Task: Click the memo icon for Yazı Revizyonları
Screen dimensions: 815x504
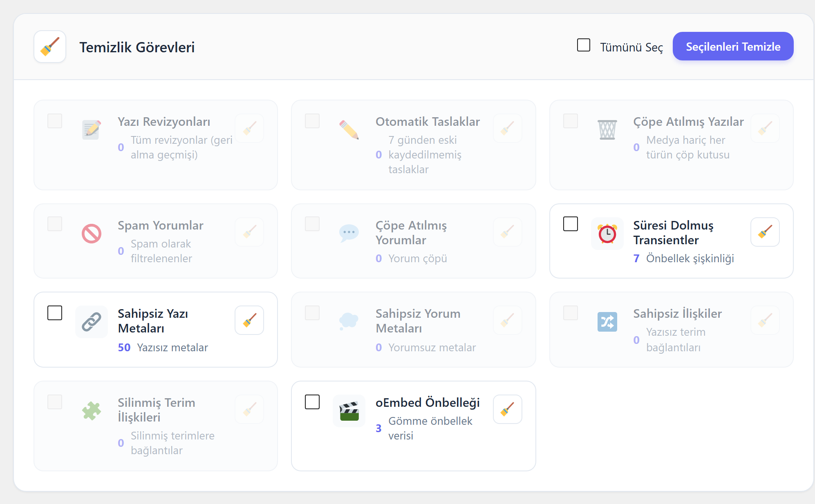Action: pos(92,130)
